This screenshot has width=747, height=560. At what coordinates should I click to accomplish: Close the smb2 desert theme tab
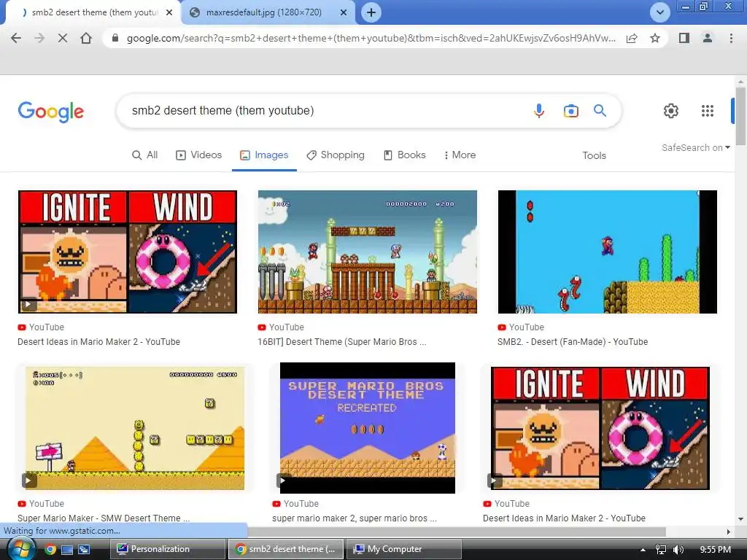click(x=169, y=12)
